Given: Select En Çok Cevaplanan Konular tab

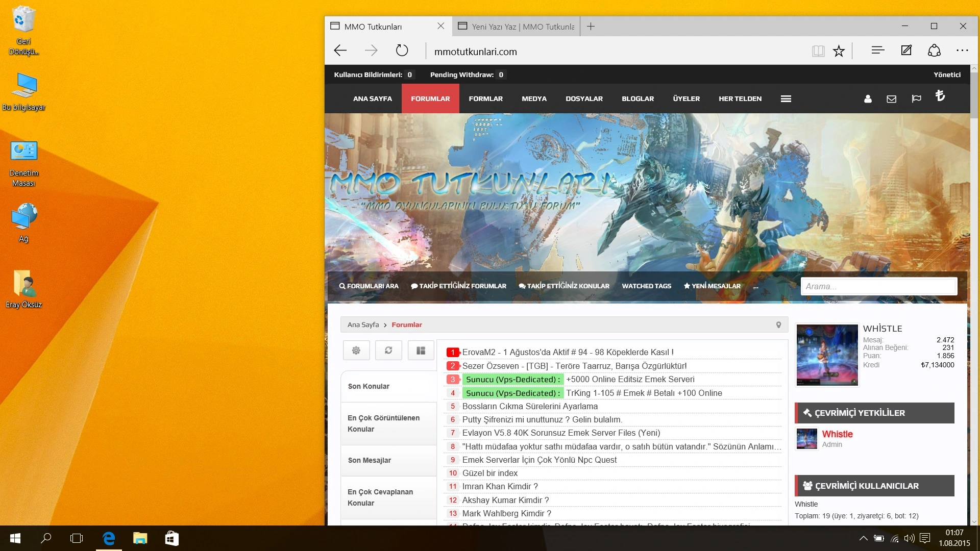Looking at the screenshot, I should pyautogui.click(x=388, y=497).
